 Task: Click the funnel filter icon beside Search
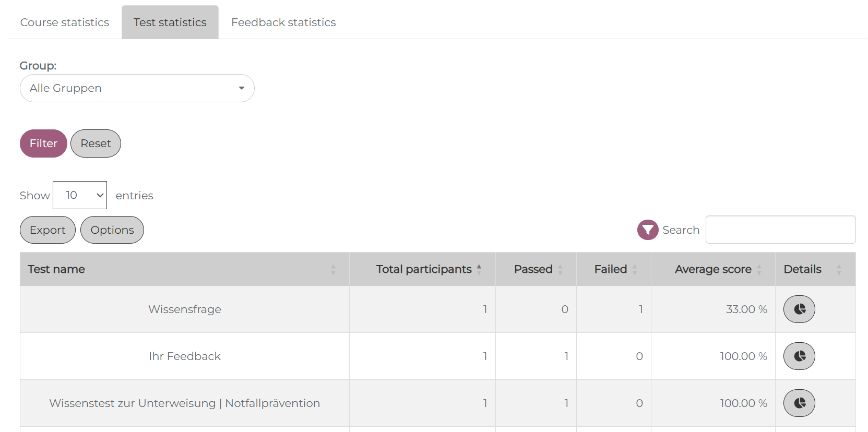tap(647, 230)
